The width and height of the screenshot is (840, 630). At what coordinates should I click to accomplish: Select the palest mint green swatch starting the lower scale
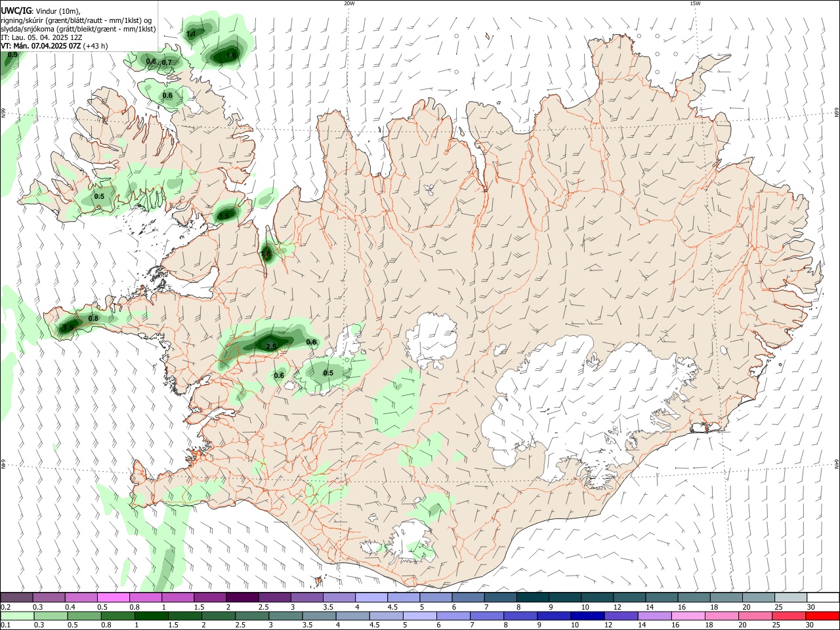click(x=16, y=616)
